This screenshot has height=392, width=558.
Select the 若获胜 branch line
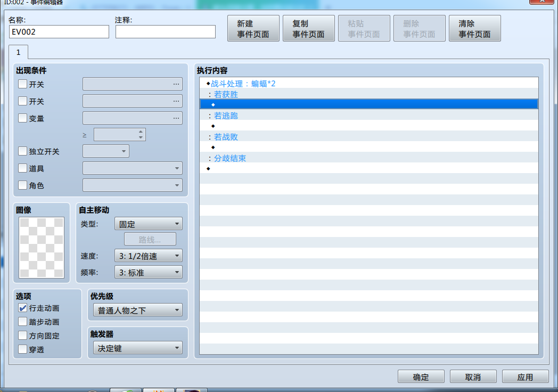[369, 94]
